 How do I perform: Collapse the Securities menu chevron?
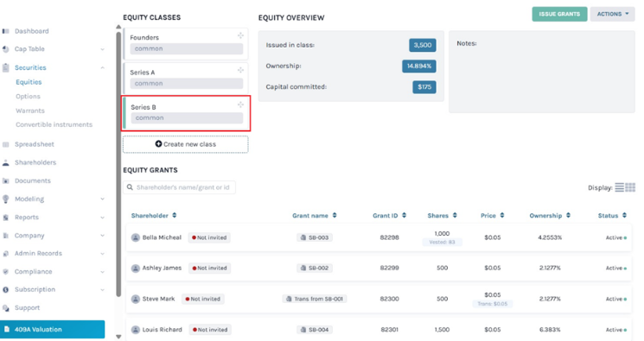[102, 67]
